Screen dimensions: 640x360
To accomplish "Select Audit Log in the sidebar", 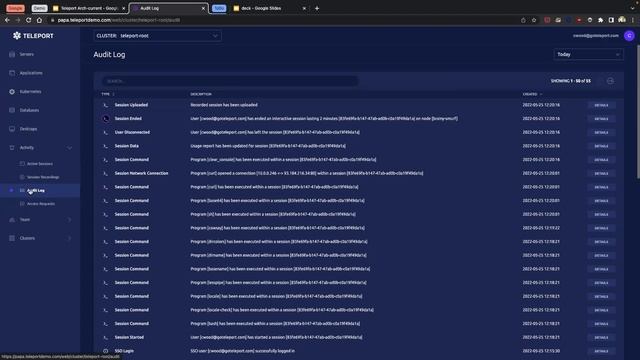I will (36, 190).
